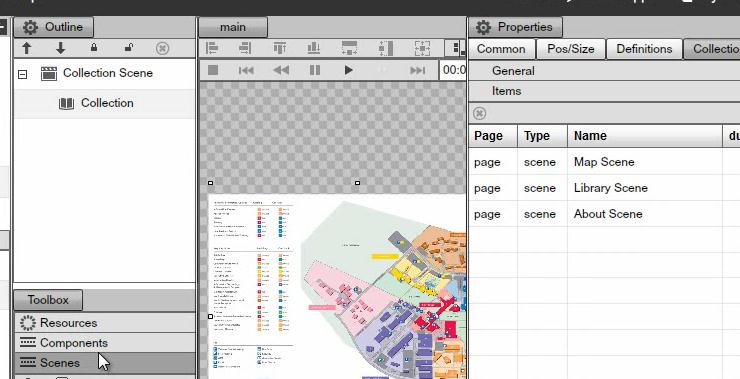Click the top-middle selection handle on canvas
This screenshot has height=379, width=740.
(357, 183)
